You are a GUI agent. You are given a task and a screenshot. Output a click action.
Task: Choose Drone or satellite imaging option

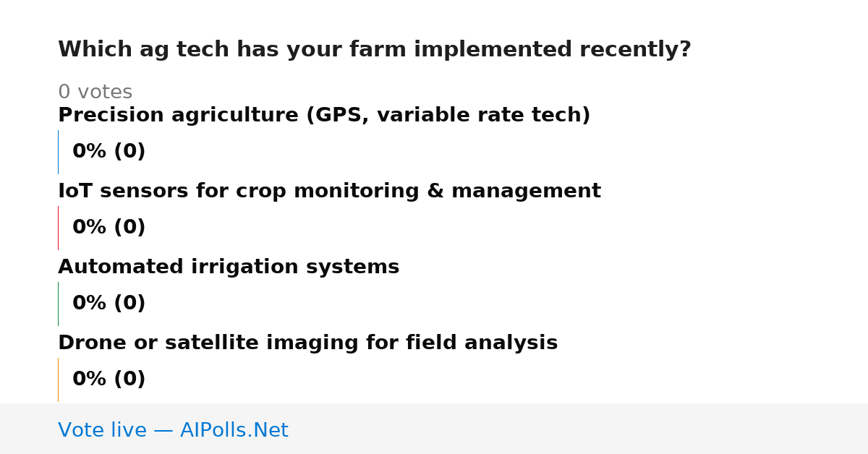coord(307,343)
